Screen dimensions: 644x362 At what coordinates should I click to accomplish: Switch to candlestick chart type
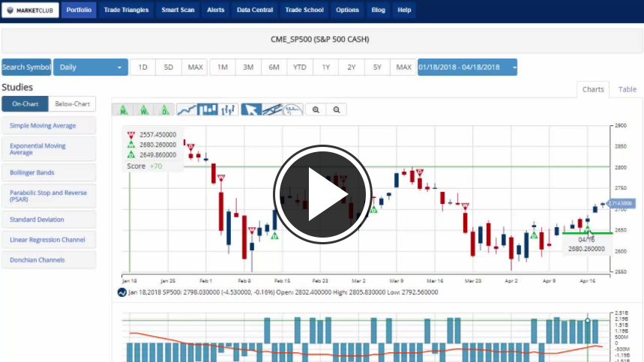point(208,109)
